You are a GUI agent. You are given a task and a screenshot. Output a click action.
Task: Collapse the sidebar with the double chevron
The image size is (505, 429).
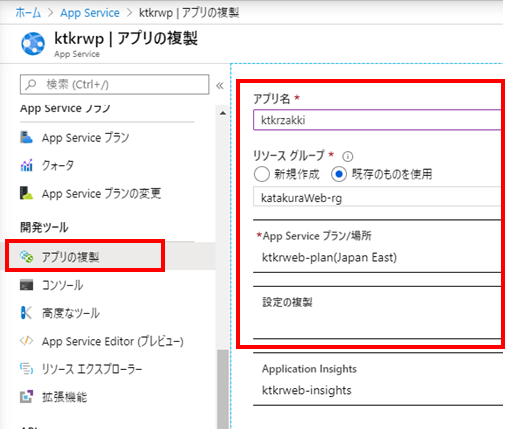[220, 86]
